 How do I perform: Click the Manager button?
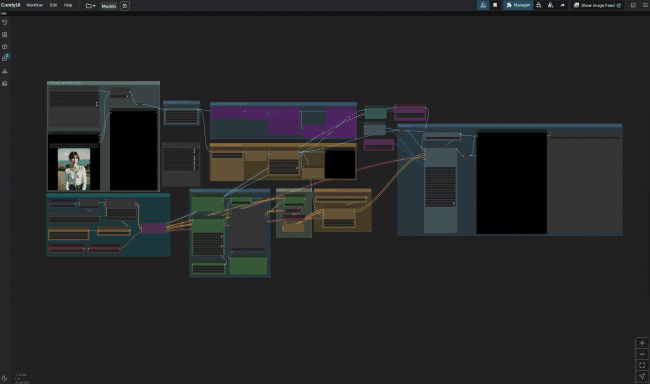[518, 5]
